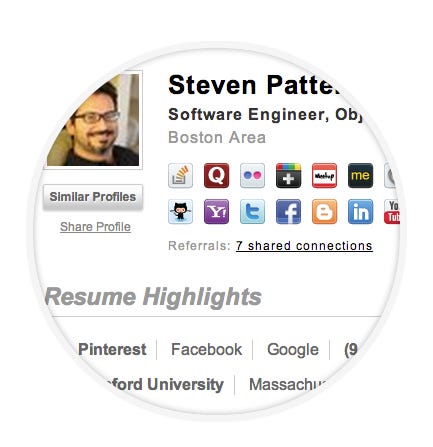
Task: Open the LinkedIn profile icon
Action: 360,211
